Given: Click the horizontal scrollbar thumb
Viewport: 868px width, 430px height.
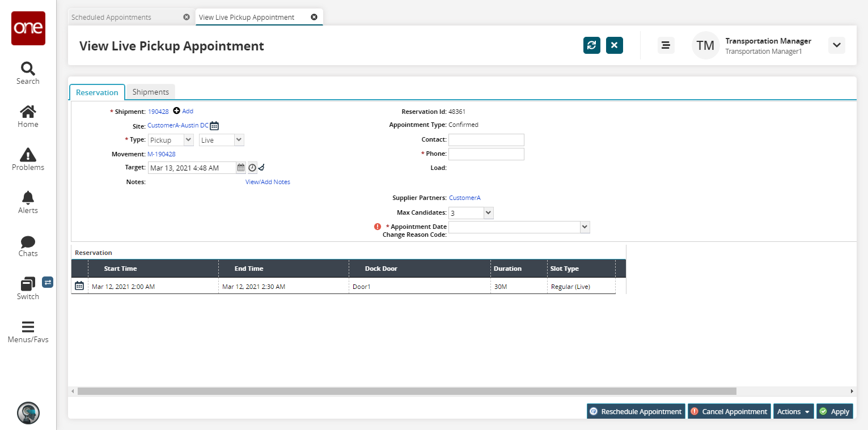Looking at the screenshot, I should (x=407, y=391).
